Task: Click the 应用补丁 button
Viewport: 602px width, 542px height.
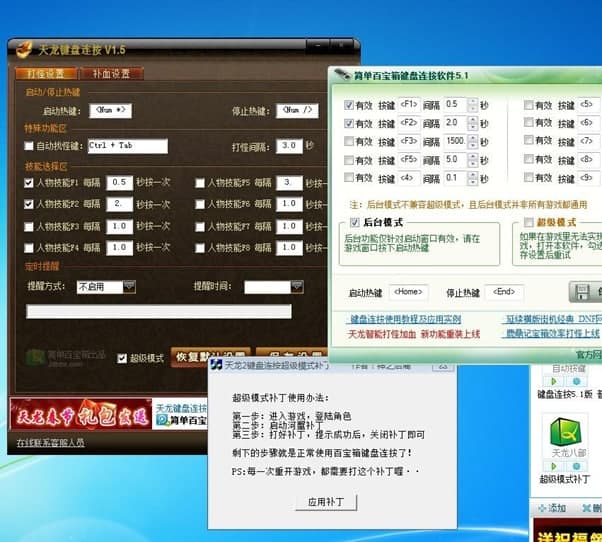Action: pos(326,502)
